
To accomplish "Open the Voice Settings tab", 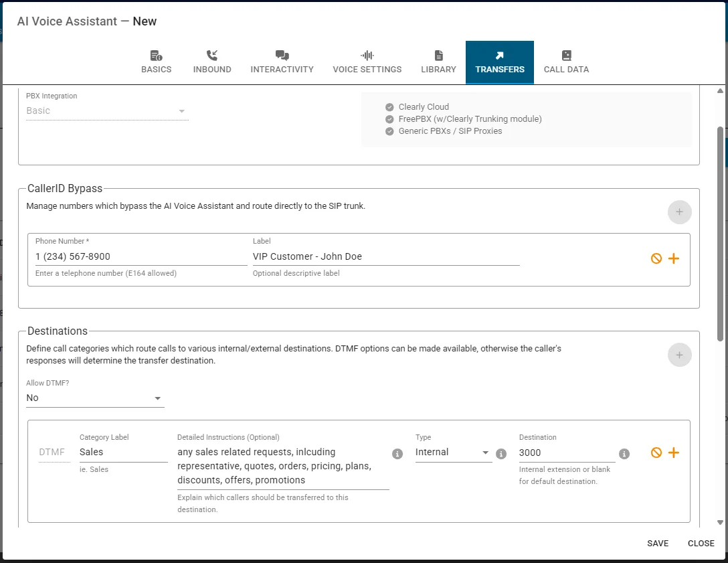I will coord(367,62).
